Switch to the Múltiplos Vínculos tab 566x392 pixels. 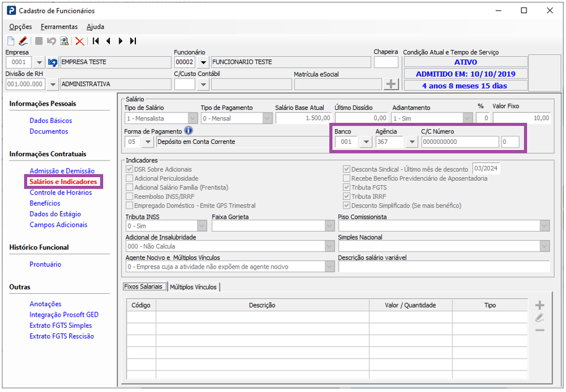click(193, 287)
